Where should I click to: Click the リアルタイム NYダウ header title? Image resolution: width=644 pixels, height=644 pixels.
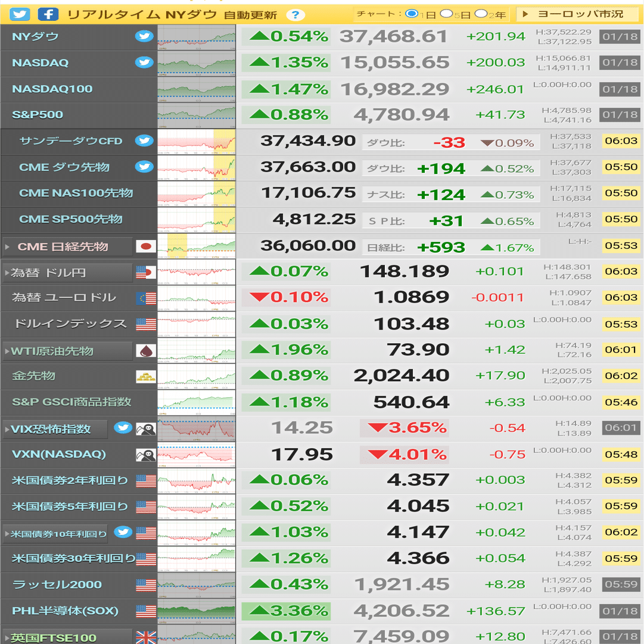(142, 15)
